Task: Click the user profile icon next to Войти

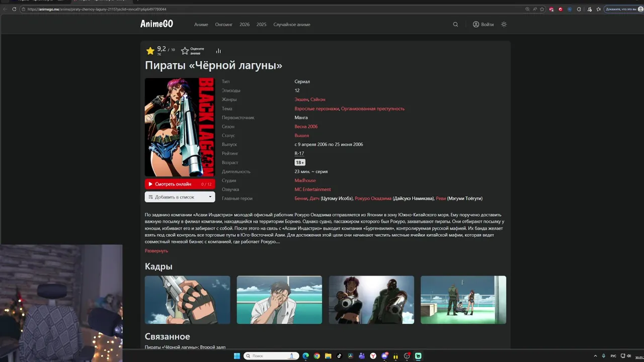Action: [476, 24]
